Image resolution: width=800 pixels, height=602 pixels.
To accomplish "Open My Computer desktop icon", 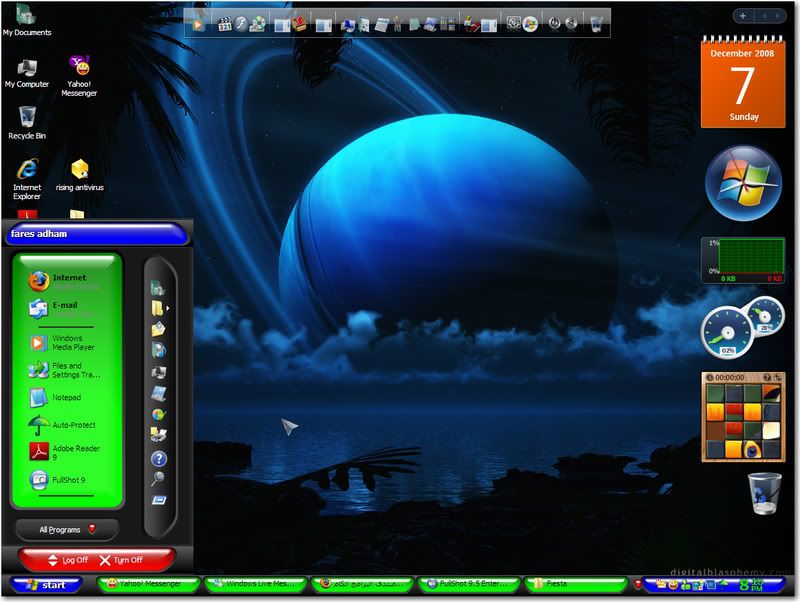I will coord(27,68).
